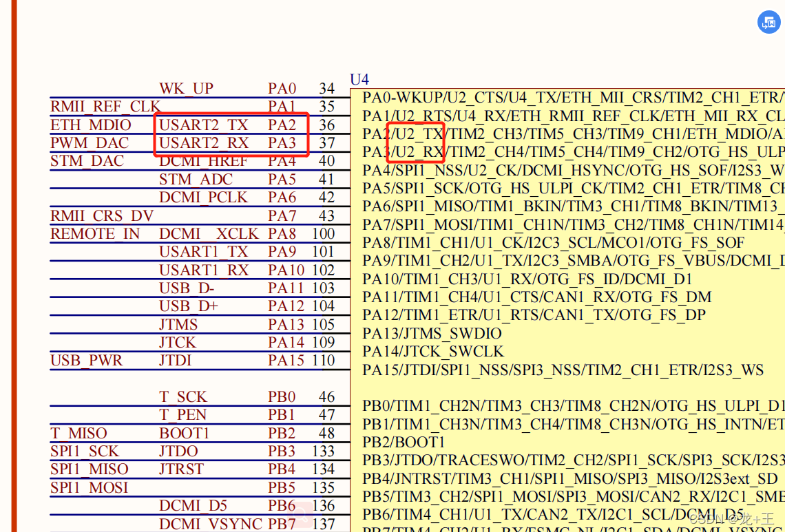Click the PA14/JTCK_SWCLK pin description
This screenshot has width=785, height=532.
[x=433, y=351]
